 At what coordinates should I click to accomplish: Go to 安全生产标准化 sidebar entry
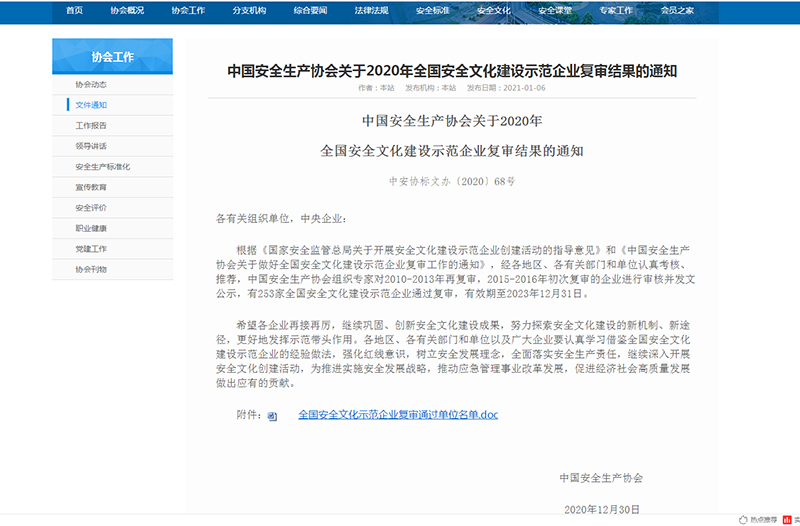96,166
